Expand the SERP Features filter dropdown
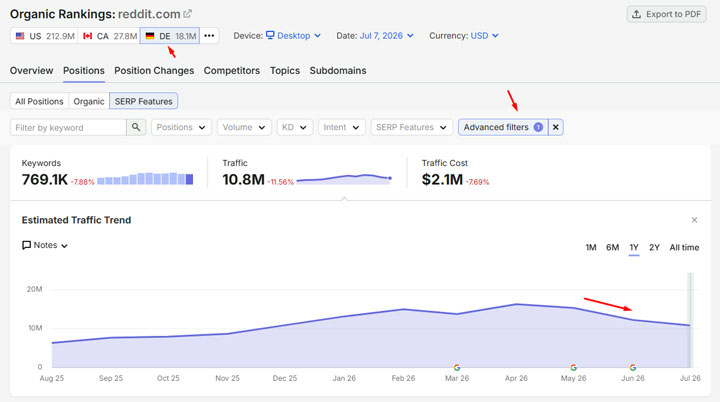 pos(412,127)
